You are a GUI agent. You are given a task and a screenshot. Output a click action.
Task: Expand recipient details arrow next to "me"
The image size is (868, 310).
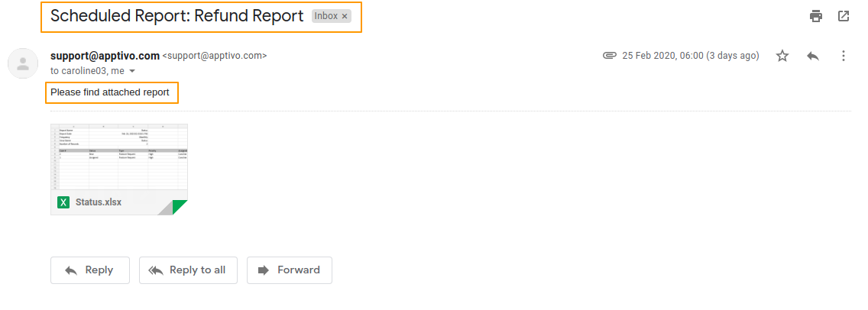[132, 71]
